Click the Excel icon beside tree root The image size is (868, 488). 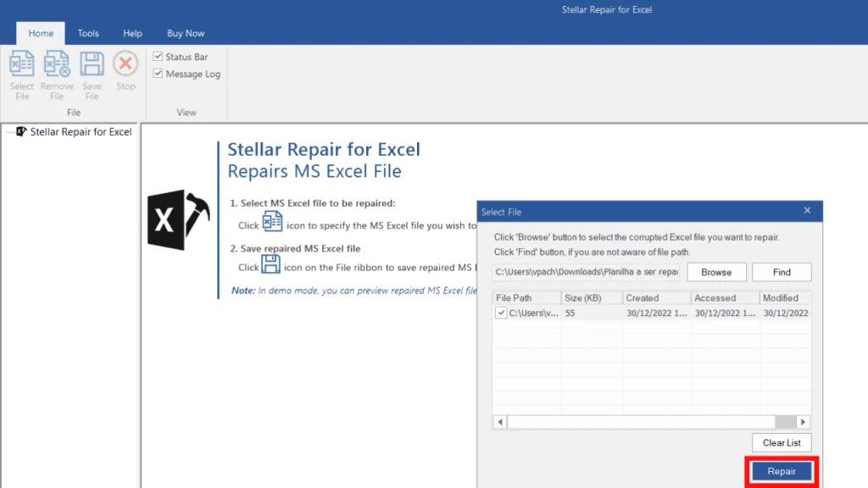22,131
